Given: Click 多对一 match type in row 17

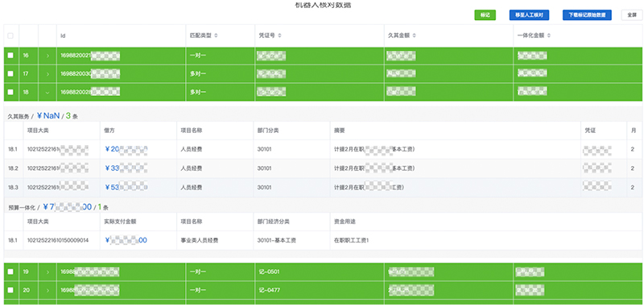Looking at the screenshot, I should [x=198, y=74].
